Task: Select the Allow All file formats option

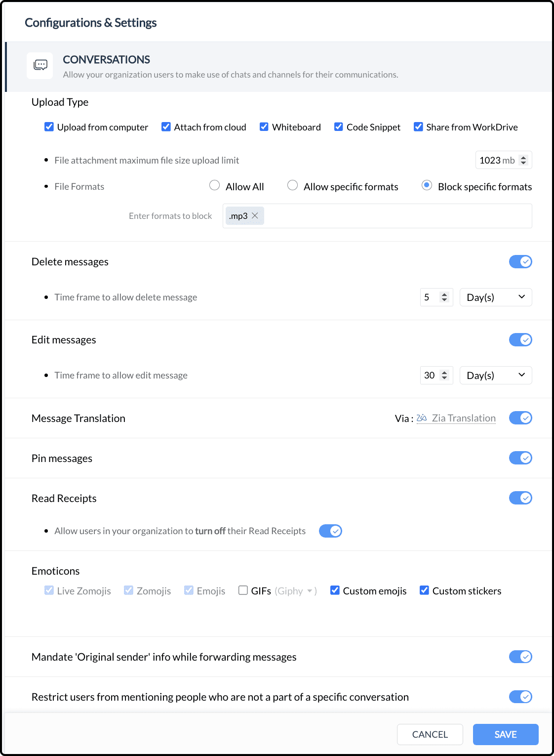Action: 214,185
